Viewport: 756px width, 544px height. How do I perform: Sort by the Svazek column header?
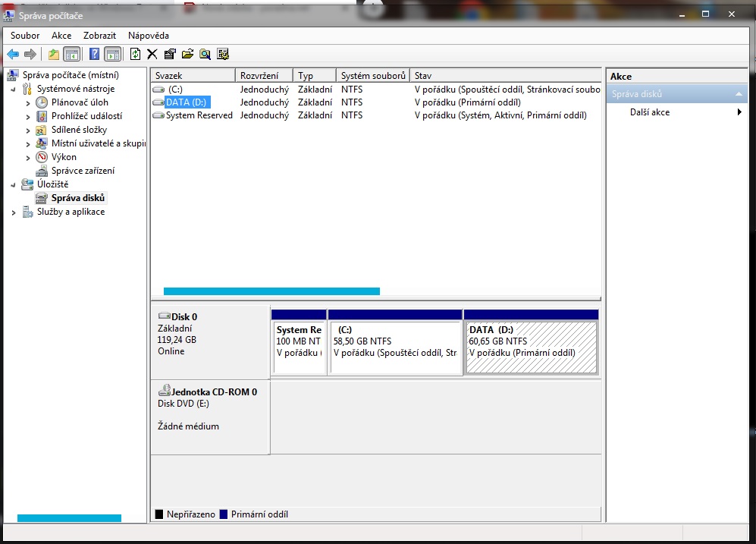[193, 76]
